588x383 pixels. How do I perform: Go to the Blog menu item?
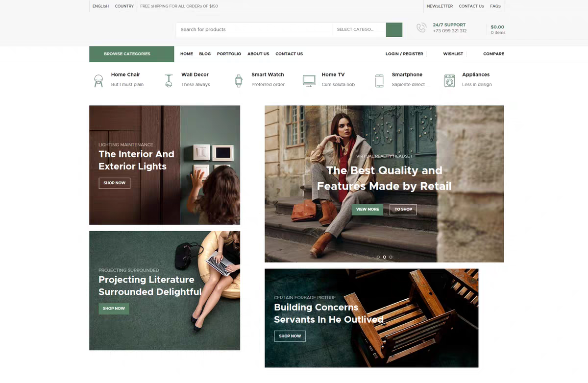pos(205,54)
